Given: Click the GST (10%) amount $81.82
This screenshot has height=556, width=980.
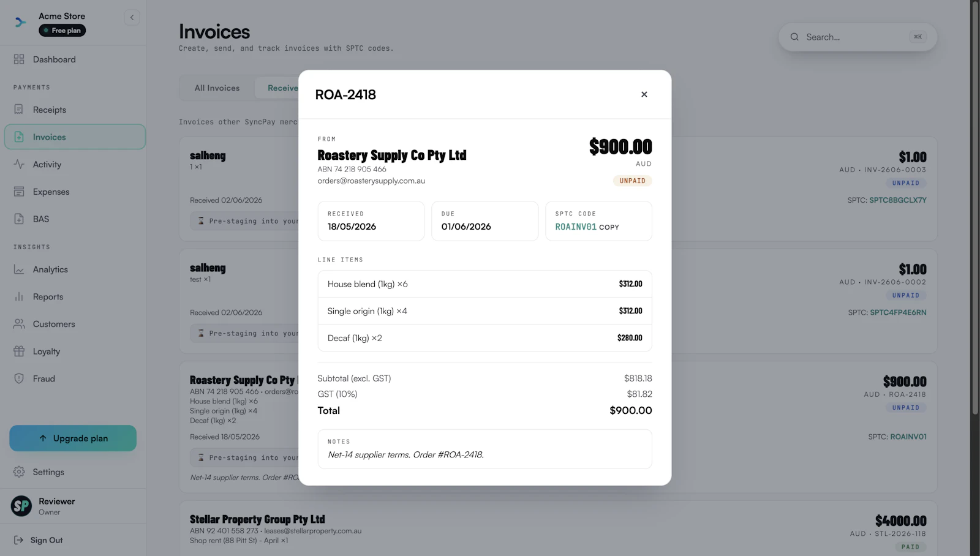Looking at the screenshot, I should (x=639, y=394).
